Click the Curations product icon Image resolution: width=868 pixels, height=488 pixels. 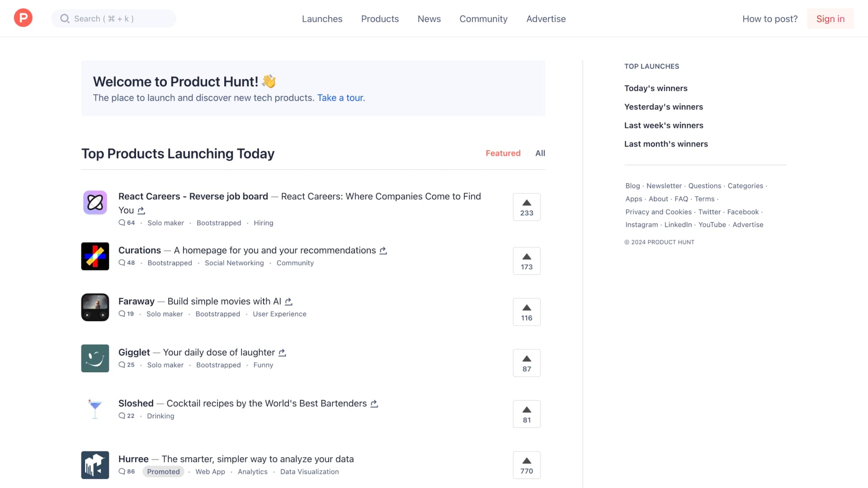(95, 256)
